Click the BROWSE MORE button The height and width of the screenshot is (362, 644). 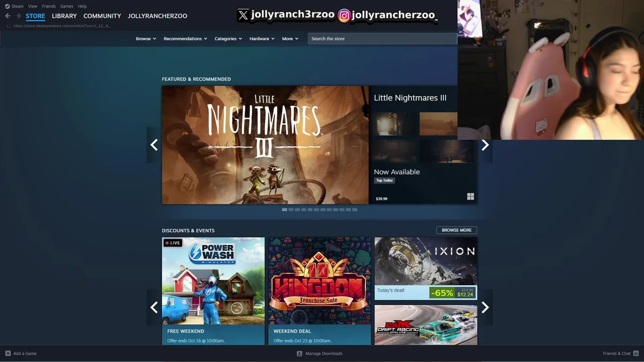[x=456, y=230]
